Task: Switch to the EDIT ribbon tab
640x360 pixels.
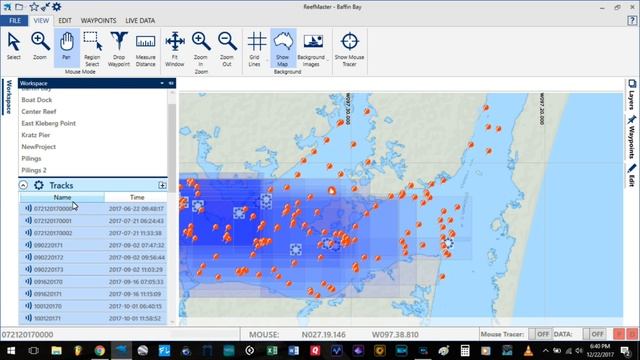Action: coord(64,20)
